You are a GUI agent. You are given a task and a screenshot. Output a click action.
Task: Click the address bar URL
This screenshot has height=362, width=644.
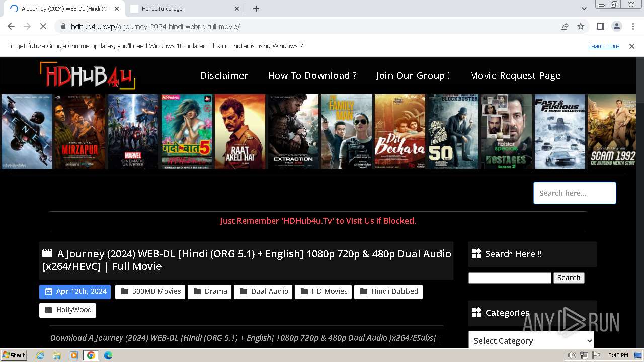pyautogui.click(x=155, y=26)
